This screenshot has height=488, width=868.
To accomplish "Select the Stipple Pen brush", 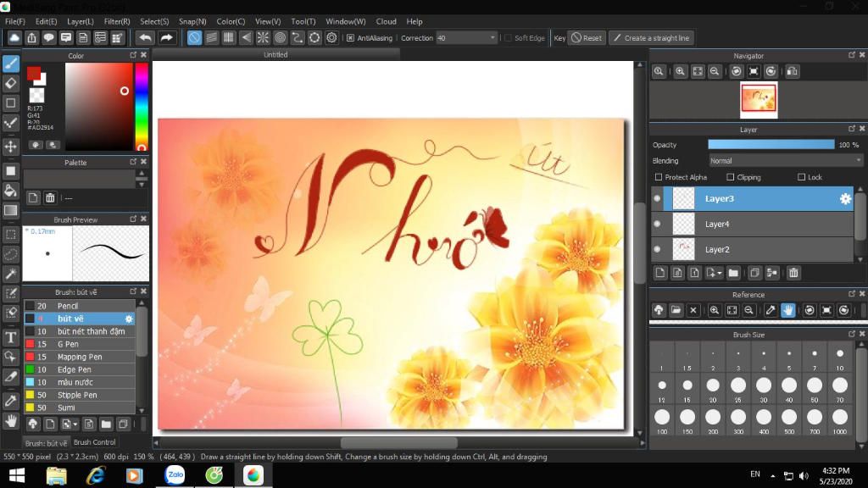I will pyautogui.click(x=80, y=395).
